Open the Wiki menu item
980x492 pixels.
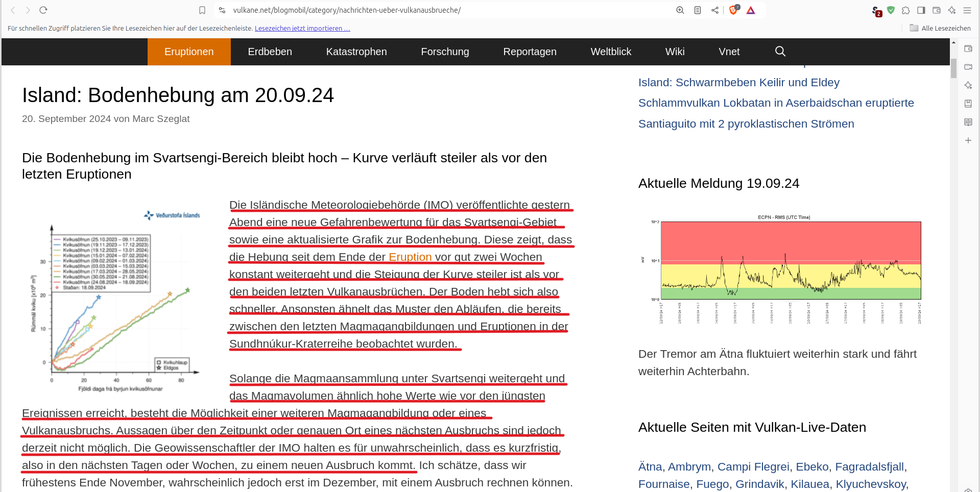[x=675, y=52]
